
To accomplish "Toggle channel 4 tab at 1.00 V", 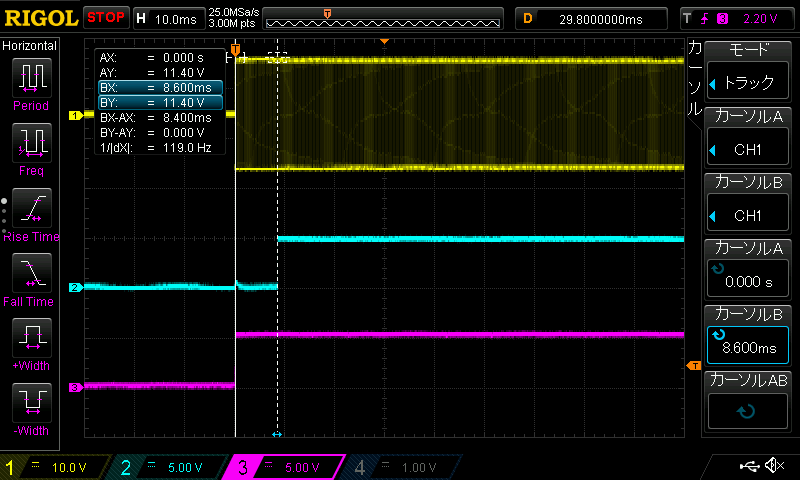I will click(x=403, y=467).
